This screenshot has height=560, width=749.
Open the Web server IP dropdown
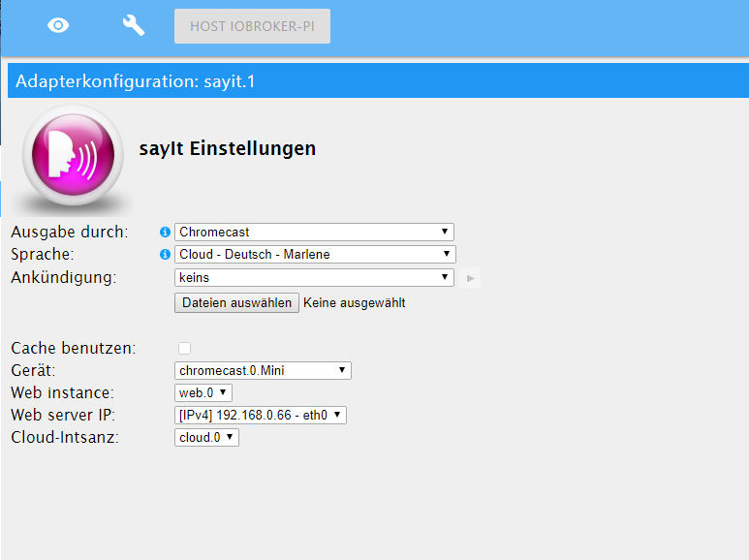coord(261,416)
